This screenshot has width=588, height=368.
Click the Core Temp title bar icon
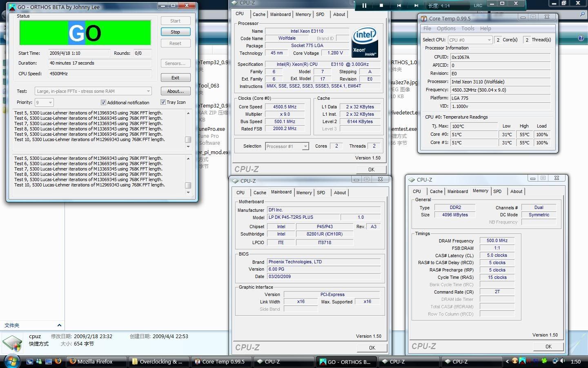click(x=424, y=18)
